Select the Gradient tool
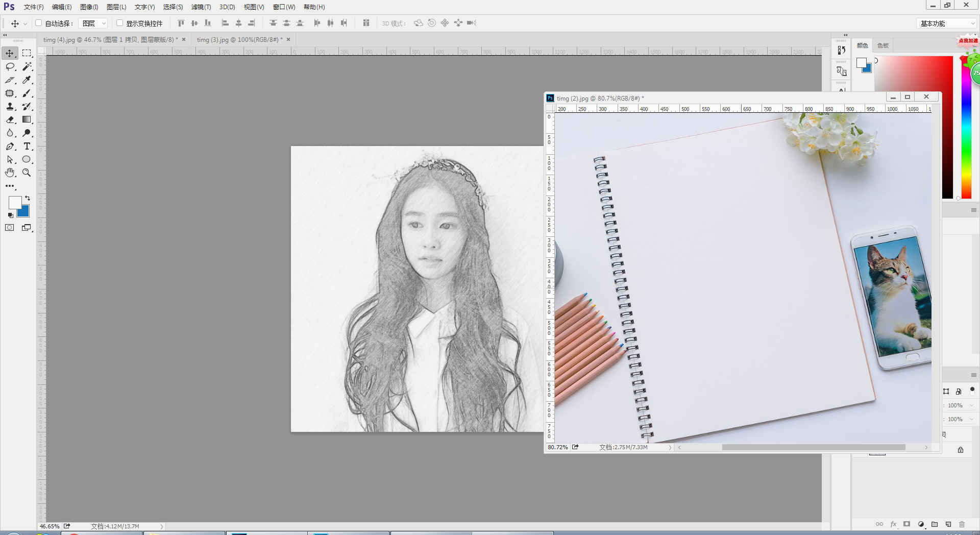Image resolution: width=980 pixels, height=535 pixels. [x=27, y=119]
